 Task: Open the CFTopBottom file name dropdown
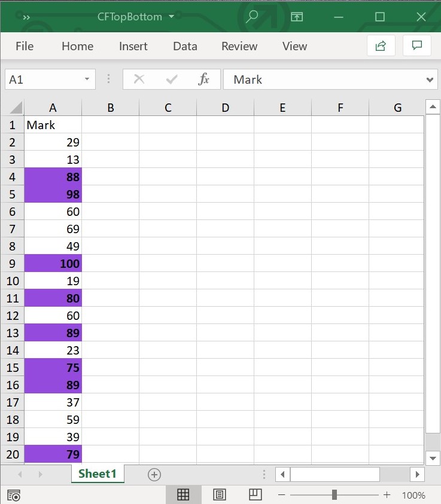click(x=172, y=17)
